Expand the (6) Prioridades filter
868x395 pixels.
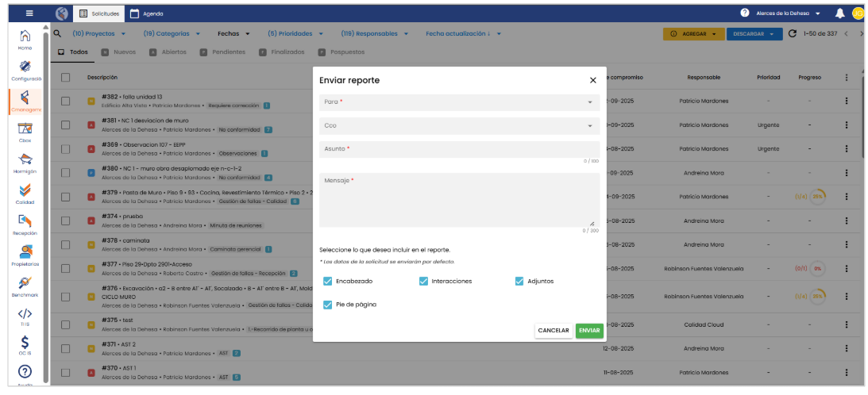294,34
